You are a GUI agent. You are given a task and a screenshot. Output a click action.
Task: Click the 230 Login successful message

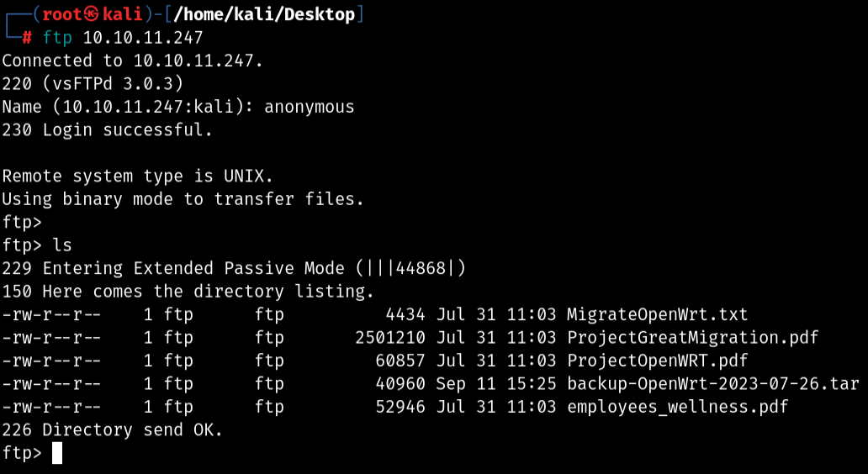(x=108, y=130)
